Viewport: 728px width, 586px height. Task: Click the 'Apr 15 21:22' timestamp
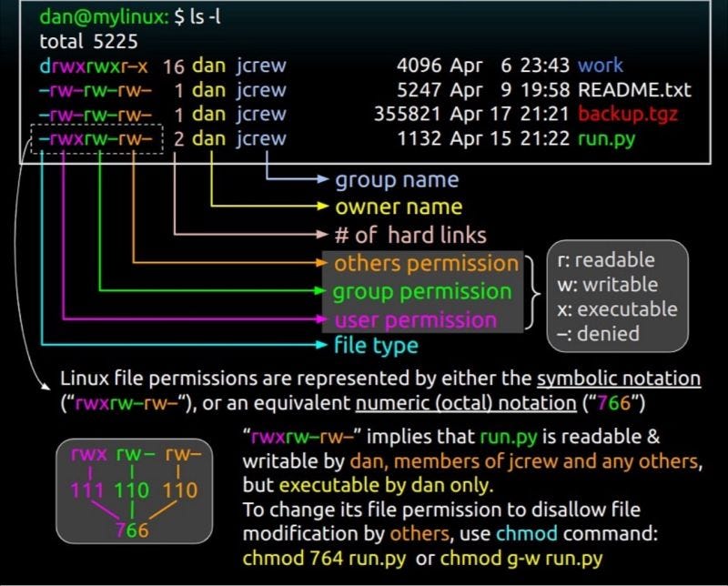510,139
